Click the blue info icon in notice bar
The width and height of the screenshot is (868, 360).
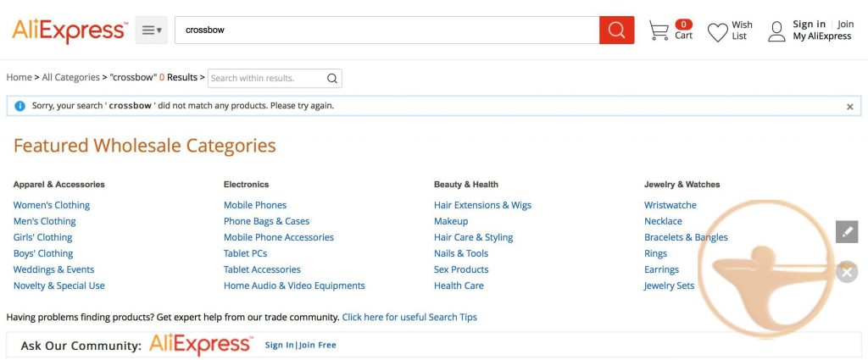pyautogui.click(x=20, y=106)
